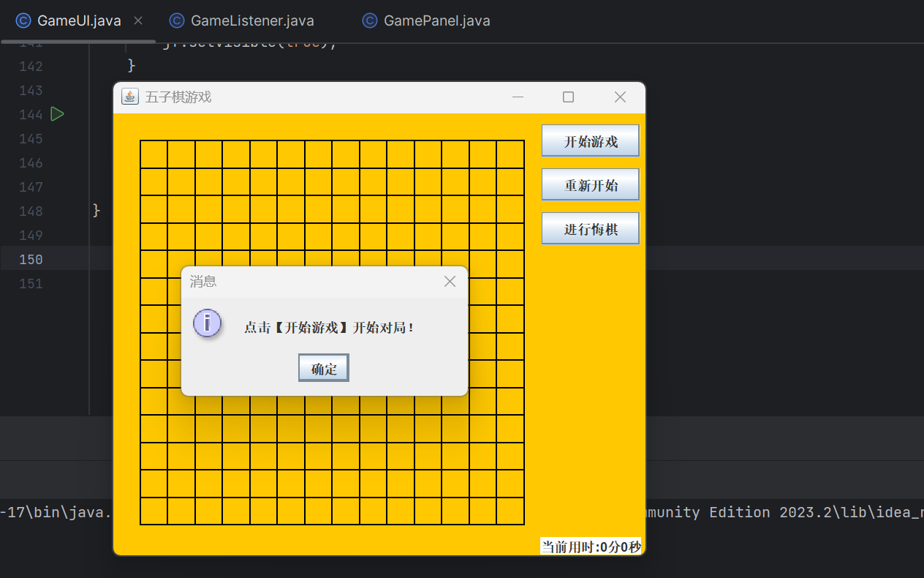Click the 五子棋游戏 window title text
The height and width of the screenshot is (578, 924).
pos(178,97)
